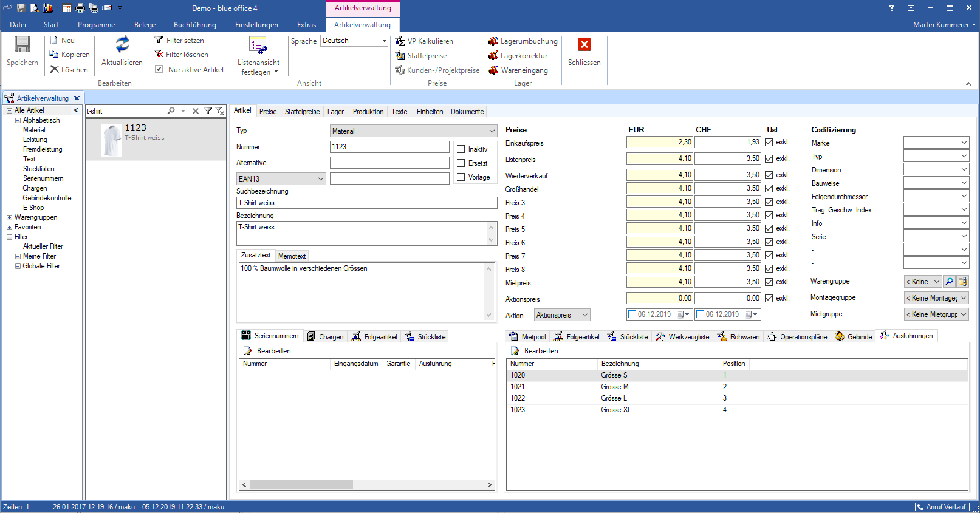This screenshot has width=980, height=513.
Task: Click the Anruf Verlauf button
Action: coord(942,507)
